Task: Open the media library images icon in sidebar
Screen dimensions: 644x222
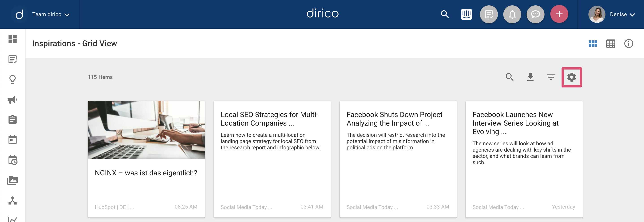Action: 13,180
